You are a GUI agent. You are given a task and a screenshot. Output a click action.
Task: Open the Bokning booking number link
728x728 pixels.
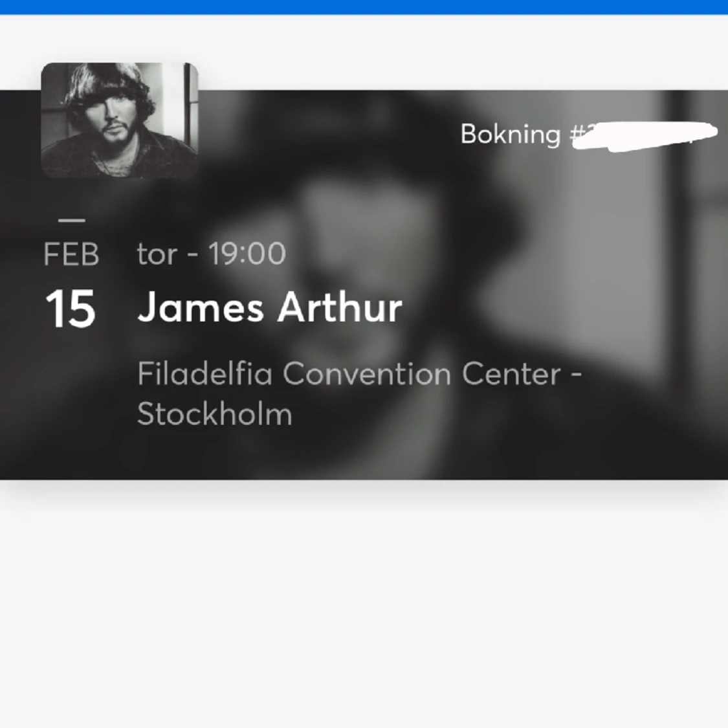(582, 135)
